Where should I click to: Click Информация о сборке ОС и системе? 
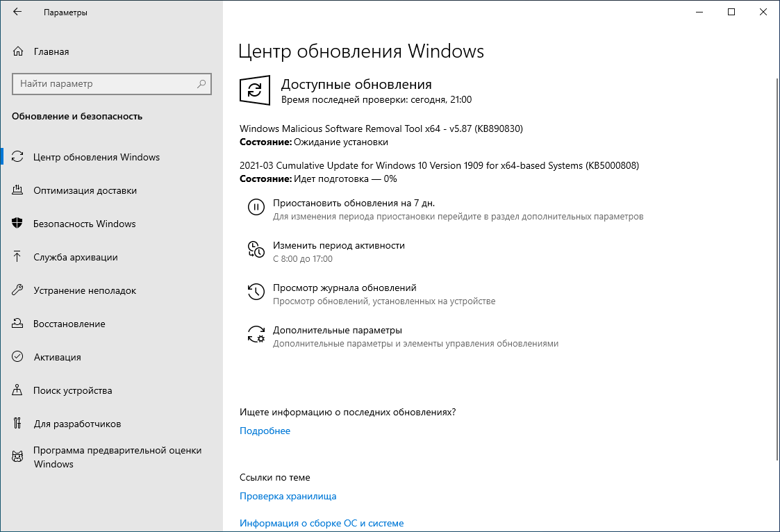pyautogui.click(x=321, y=522)
